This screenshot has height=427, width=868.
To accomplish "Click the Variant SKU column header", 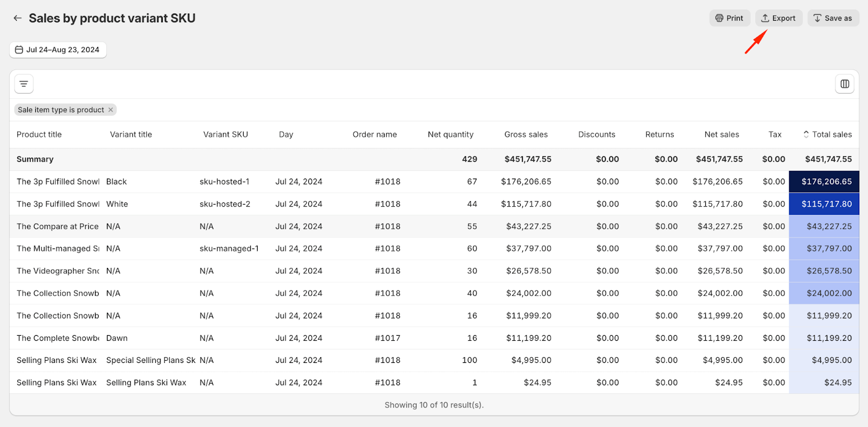I will pos(225,135).
